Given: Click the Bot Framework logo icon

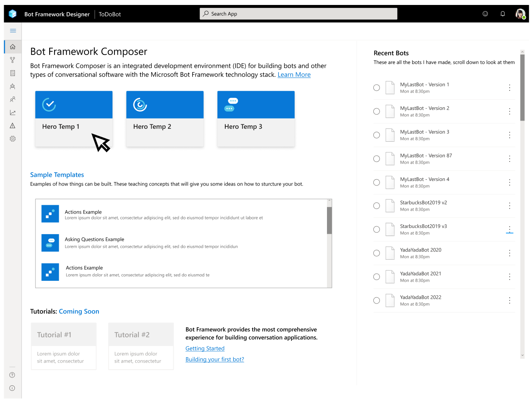Looking at the screenshot, I should click(12, 14).
